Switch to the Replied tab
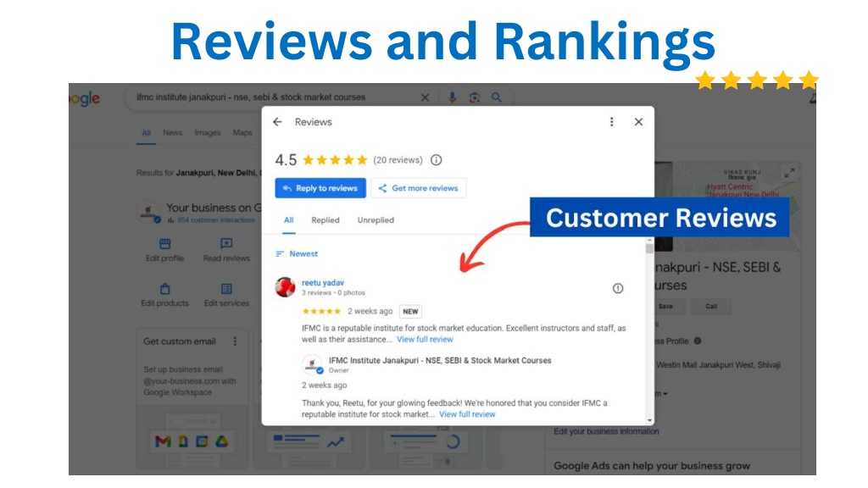The width and height of the screenshot is (868, 488). point(325,220)
